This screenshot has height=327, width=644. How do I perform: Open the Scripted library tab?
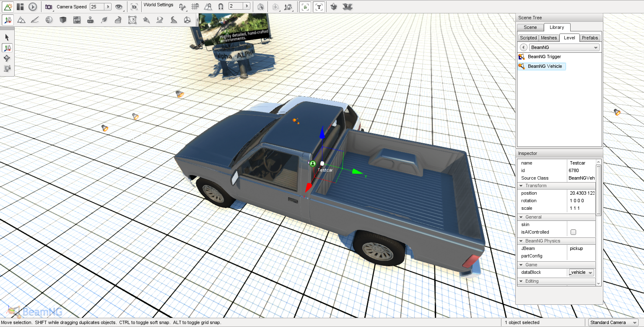coord(528,38)
